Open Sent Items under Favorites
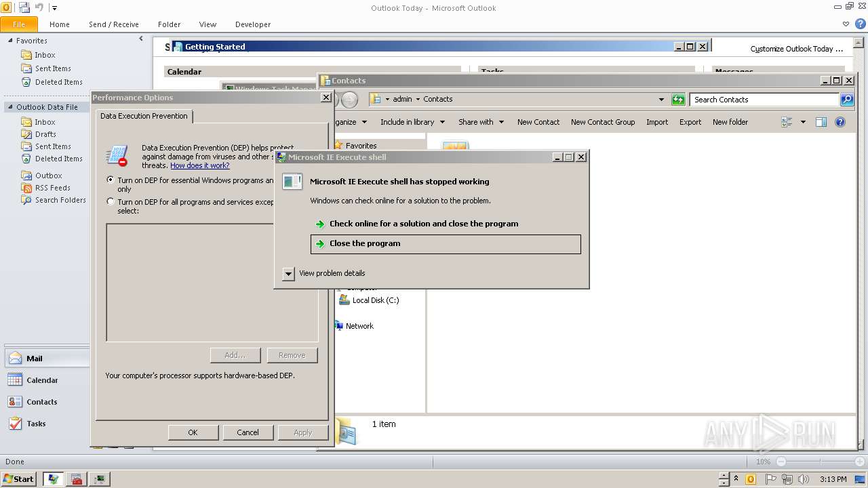868x488 pixels. coord(53,68)
